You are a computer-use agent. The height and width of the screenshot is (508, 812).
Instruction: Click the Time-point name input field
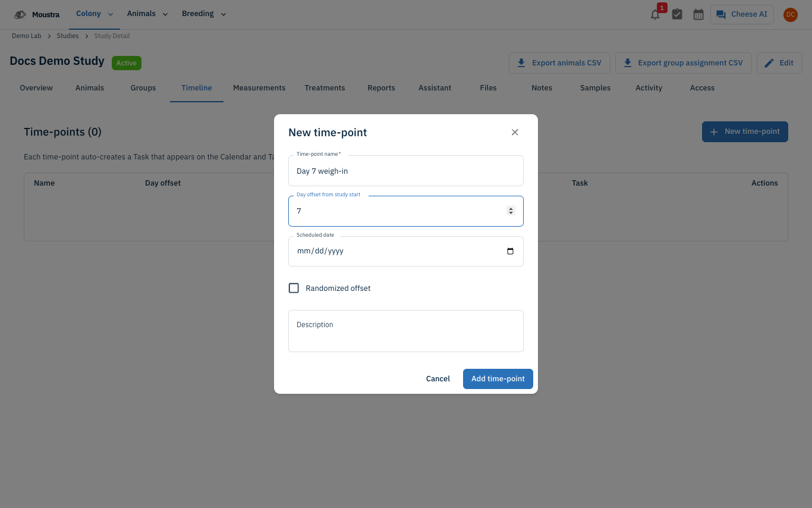click(406, 171)
